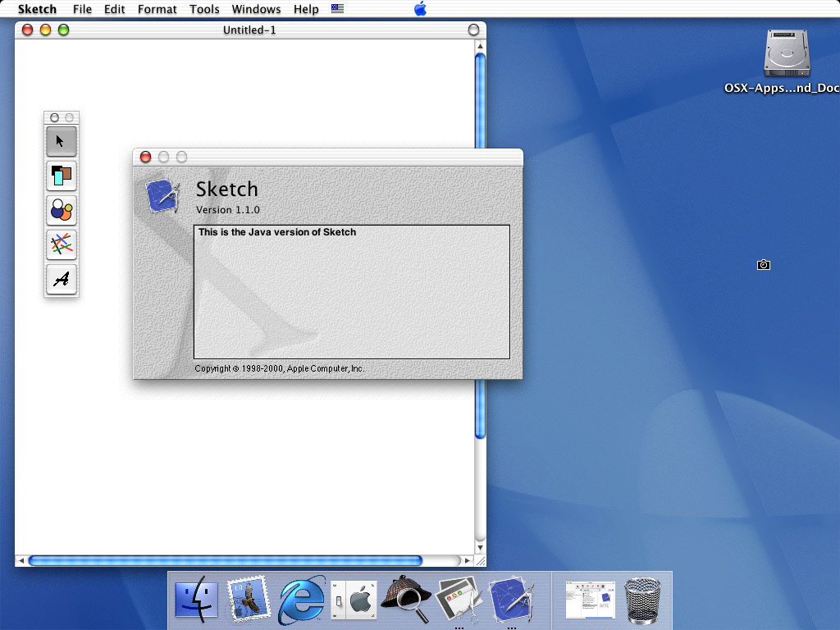Zoom the Untitled-1 window with green button
Screen dimensions: 840x630
(x=63, y=30)
